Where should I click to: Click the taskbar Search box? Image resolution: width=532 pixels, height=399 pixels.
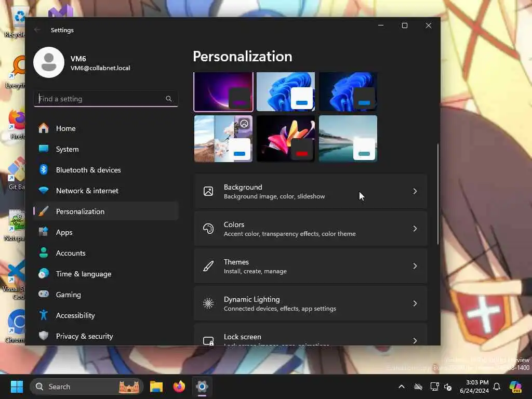click(86, 387)
